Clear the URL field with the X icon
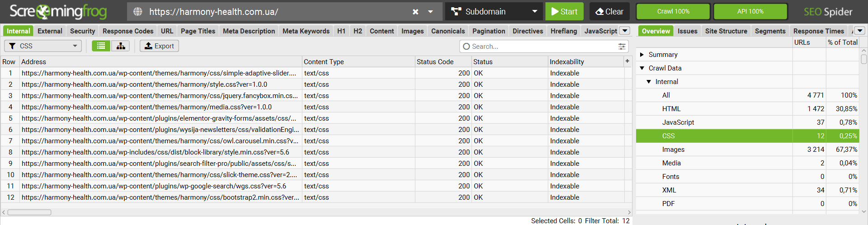Image resolution: width=868 pixels, height=225 pixels. click(x=415, y=12)
